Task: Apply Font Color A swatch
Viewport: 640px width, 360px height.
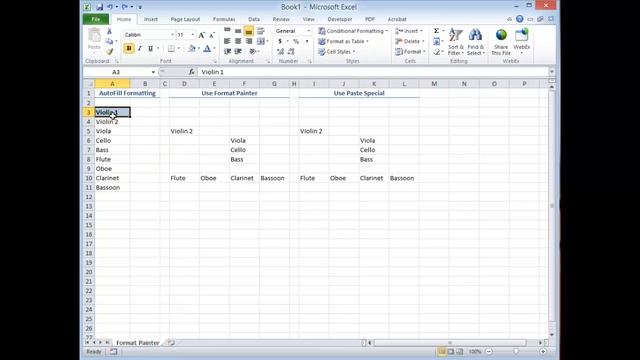Action: tap(207, 49)
